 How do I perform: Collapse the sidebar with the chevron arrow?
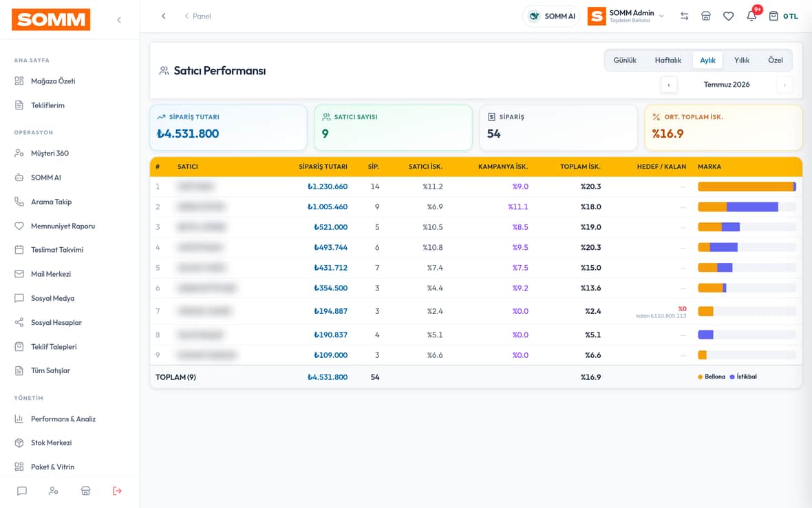coord(119,20)
